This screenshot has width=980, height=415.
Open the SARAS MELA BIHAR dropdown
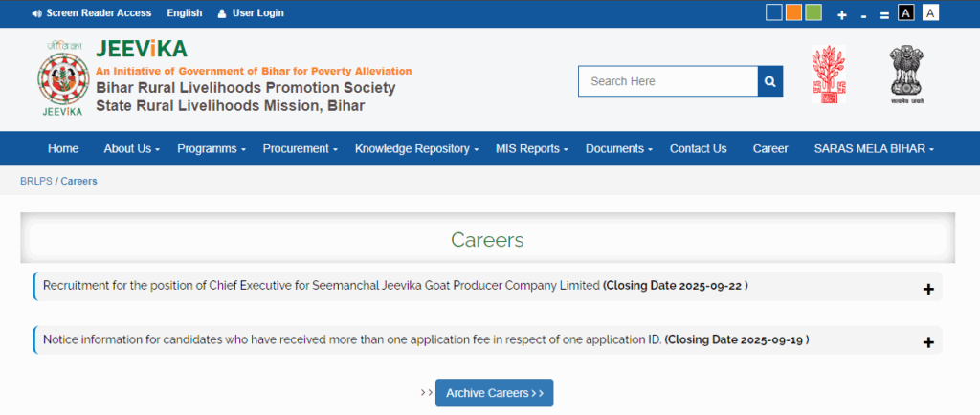[873, 149]
